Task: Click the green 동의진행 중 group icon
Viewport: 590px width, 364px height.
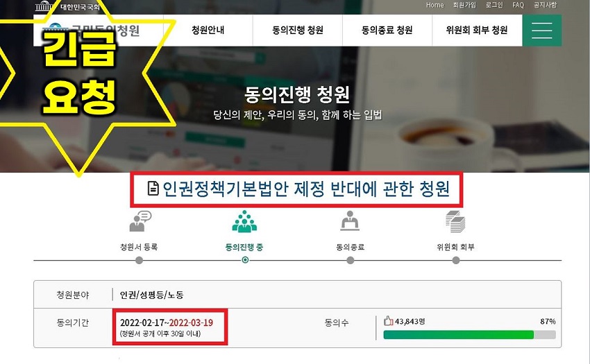Action: 244,221
